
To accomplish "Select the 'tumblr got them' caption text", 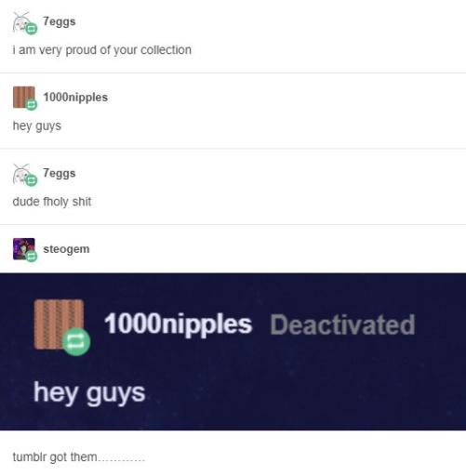I will coord(79,457).
